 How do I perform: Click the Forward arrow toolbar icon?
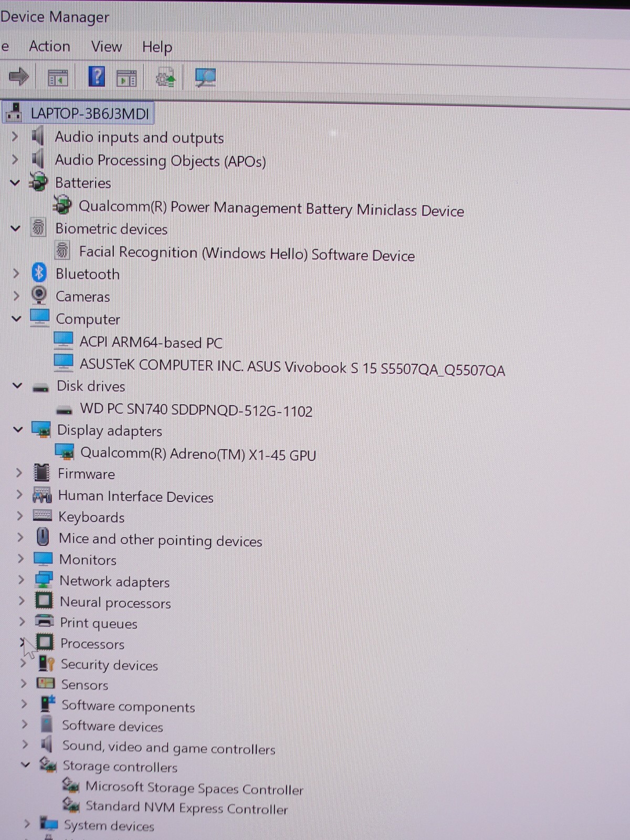coord(19,77)
